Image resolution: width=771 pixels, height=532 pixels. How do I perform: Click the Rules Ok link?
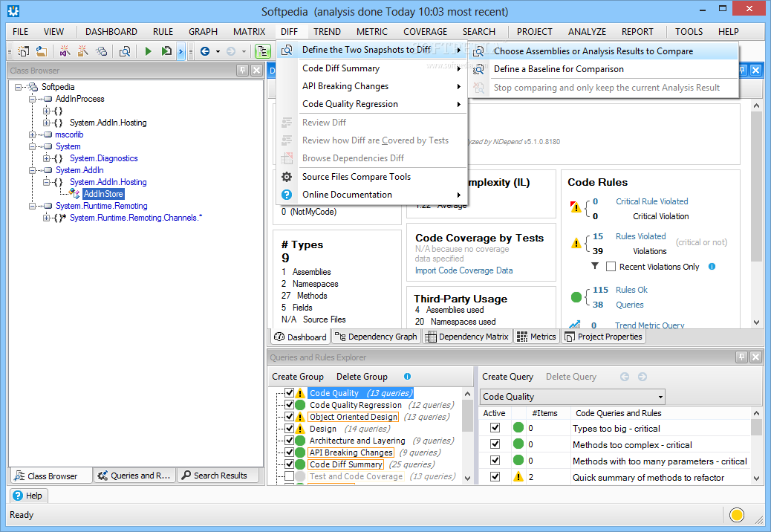[x=631, y=290]
